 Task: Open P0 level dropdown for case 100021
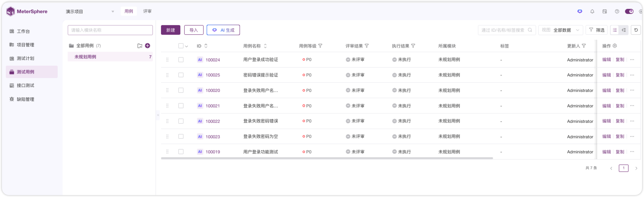pyautogui.click(x=307, y=106)
